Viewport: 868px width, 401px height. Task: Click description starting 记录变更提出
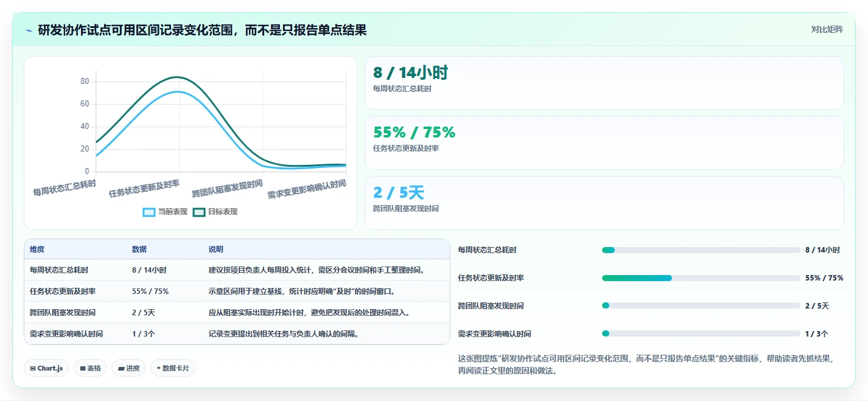point(284,334)
